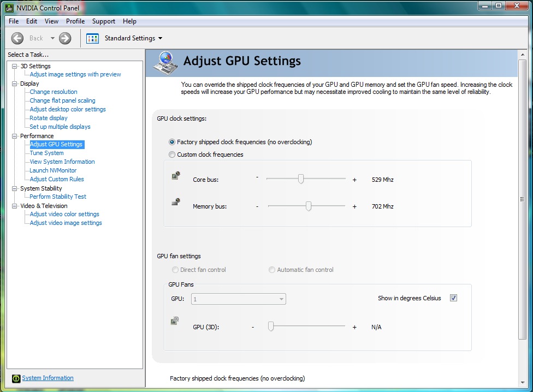
Task: Open the Back history dropdown arrow
Action: (x=52, y=38)
